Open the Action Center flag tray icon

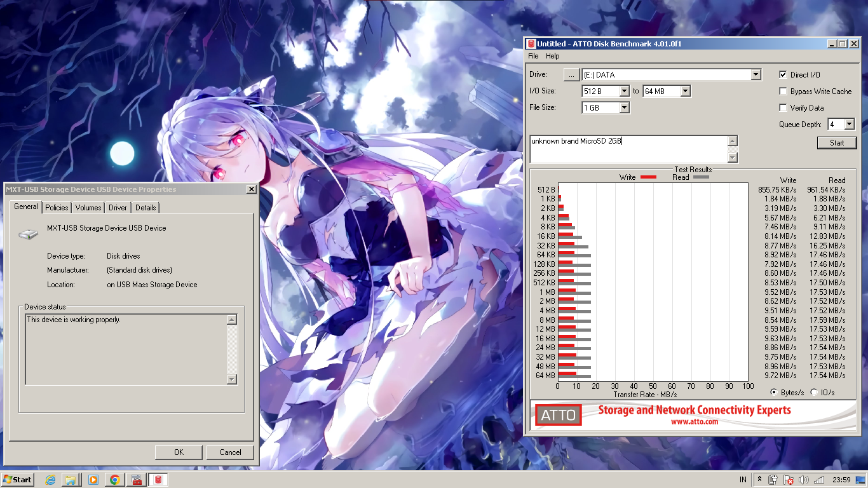click(x=789, y=480)
